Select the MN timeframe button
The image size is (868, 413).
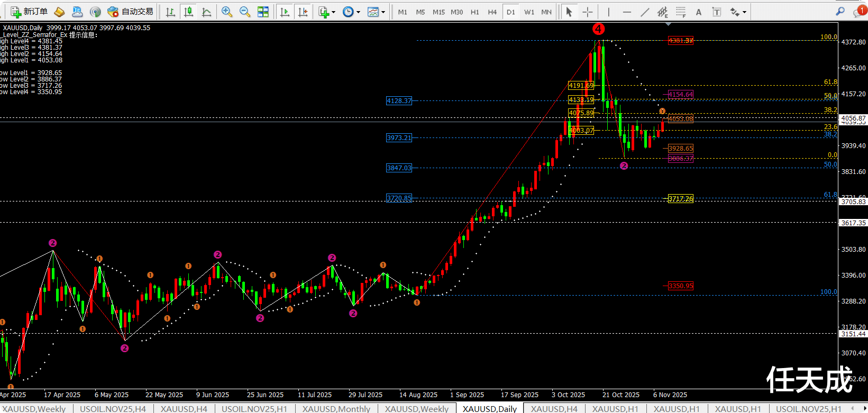coord(546,12)
